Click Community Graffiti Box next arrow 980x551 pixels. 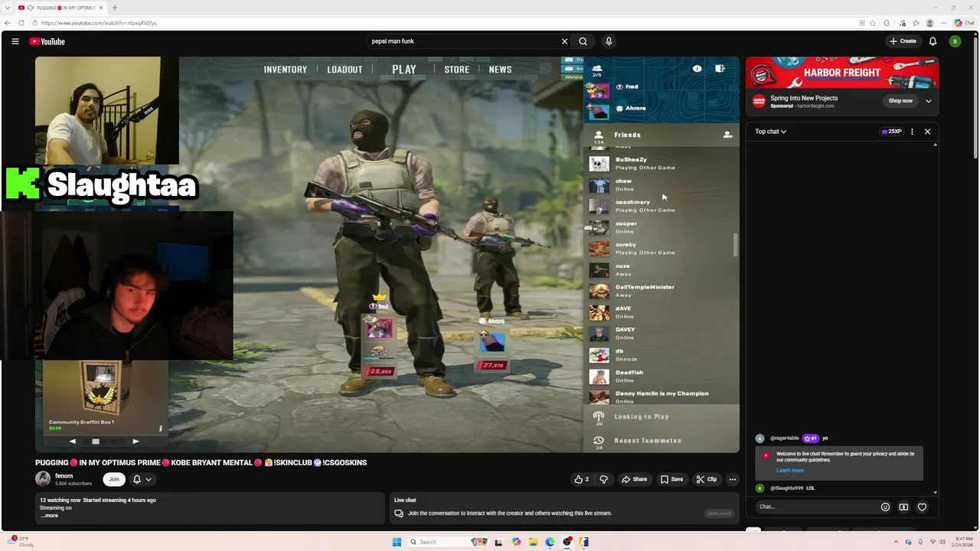136,442
